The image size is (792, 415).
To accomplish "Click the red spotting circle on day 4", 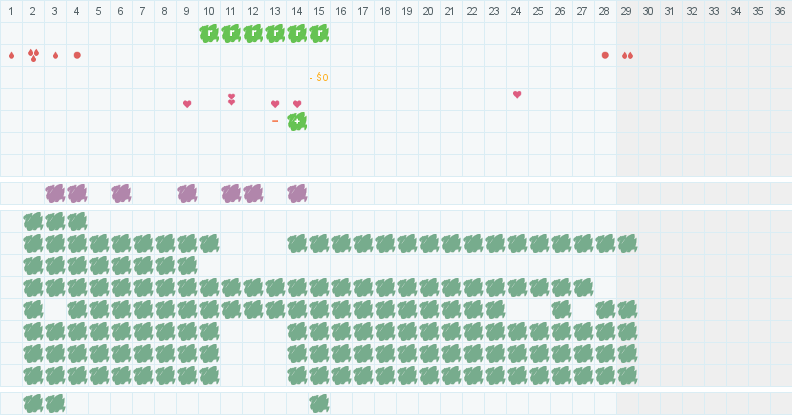I will click(x=77, y=55).
